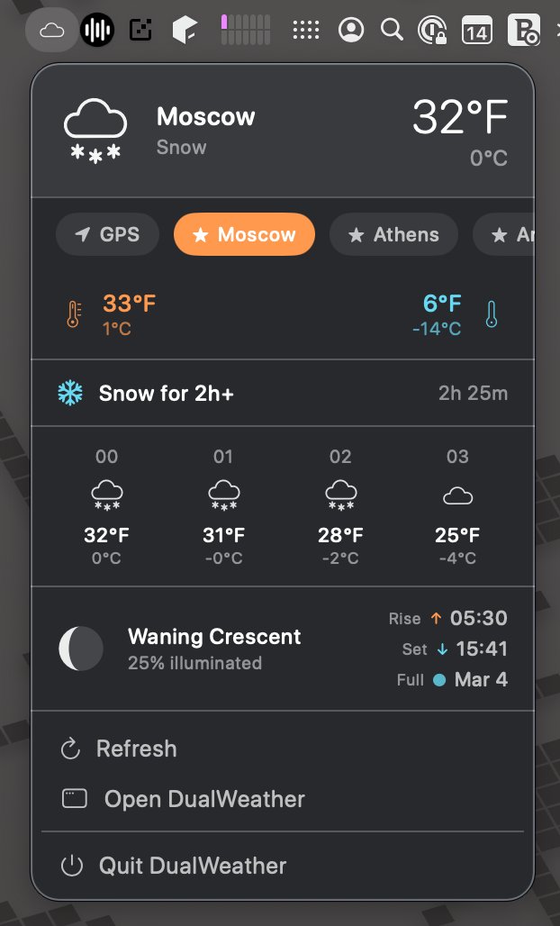Choose Open DualWeather menu item
The width and height of the screenshot is (560, 926).
tap(203, 799)
